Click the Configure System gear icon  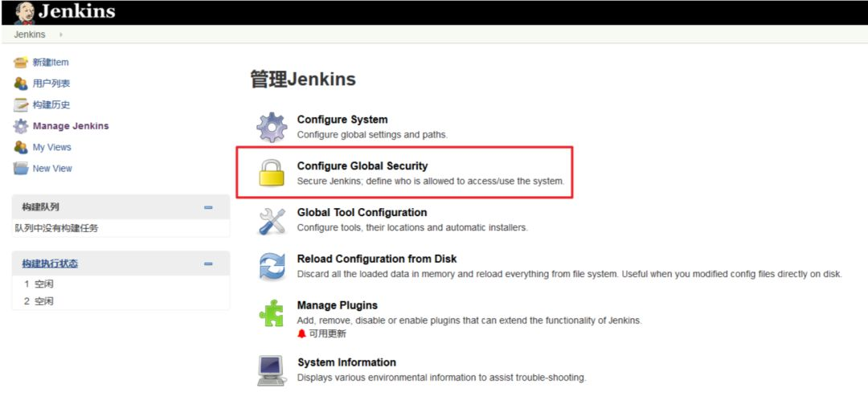(x=272, y=127)
